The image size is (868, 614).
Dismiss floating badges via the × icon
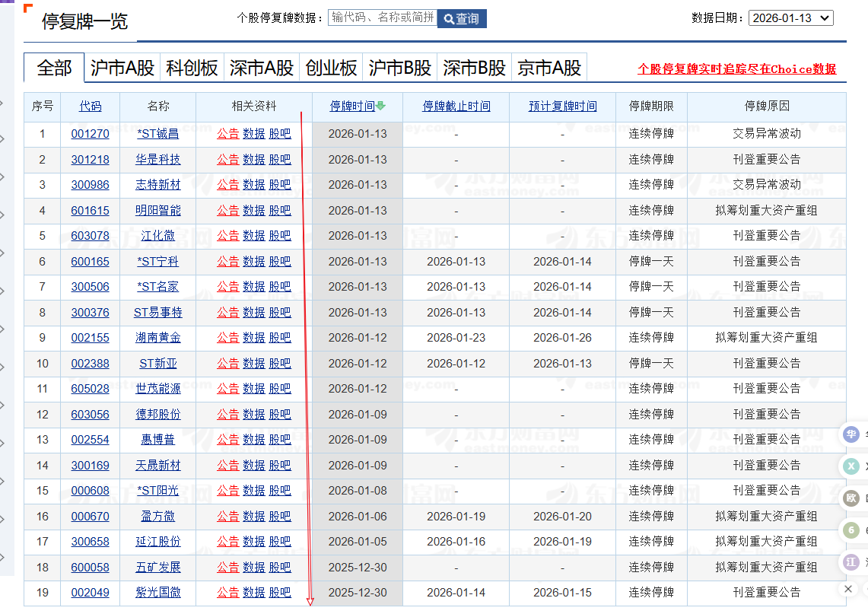[848, 589]
